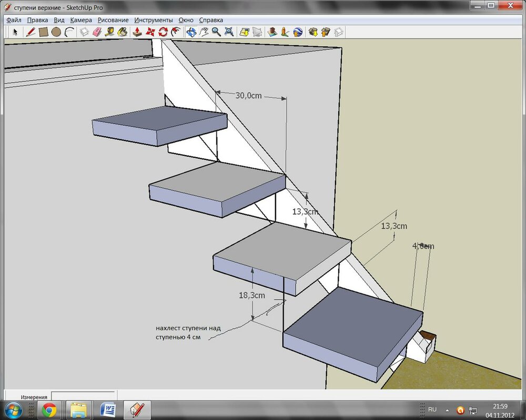Select the arrow Select tool
526x420 pixels.
15,32
